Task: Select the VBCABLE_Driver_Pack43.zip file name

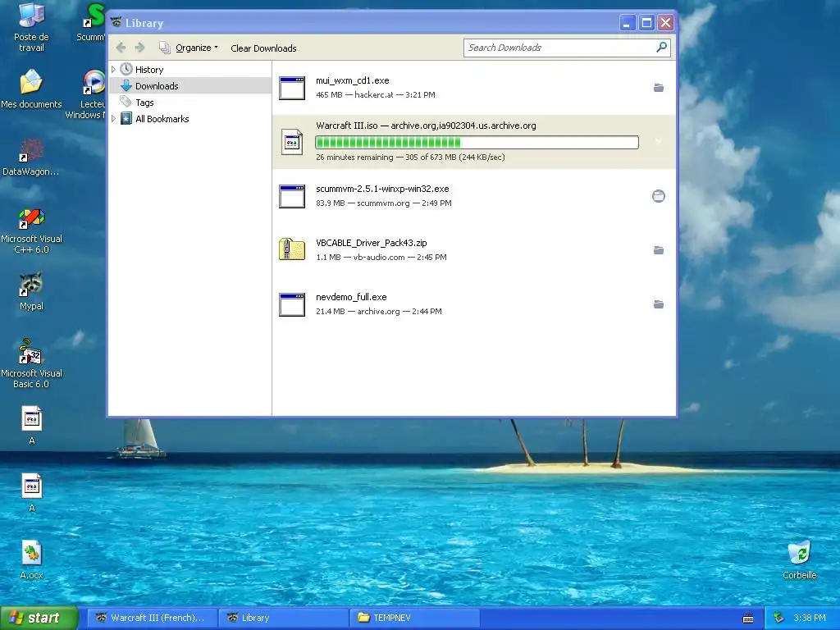Action: pyautogui.click(x=372, y=243)
